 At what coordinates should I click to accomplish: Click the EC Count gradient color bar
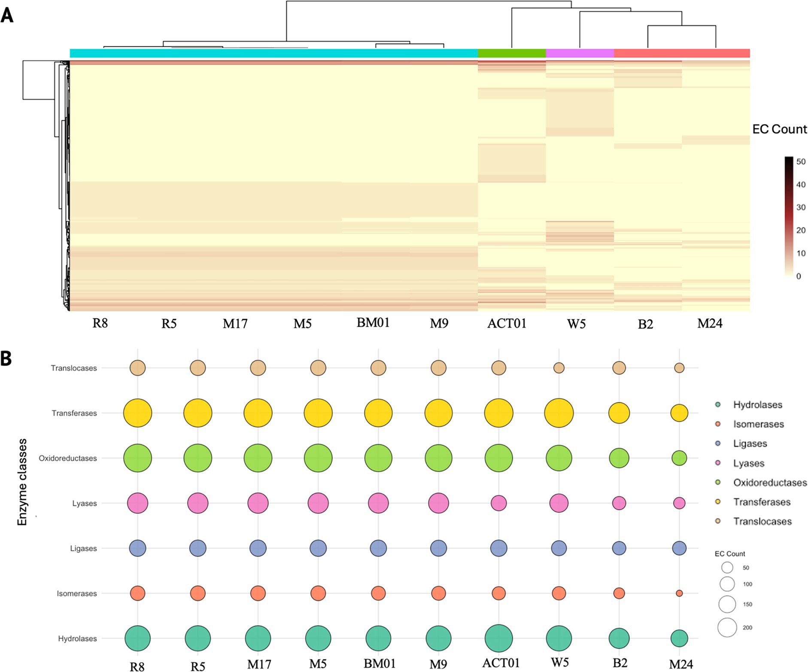pyautogui.click(x=789, y=216)
